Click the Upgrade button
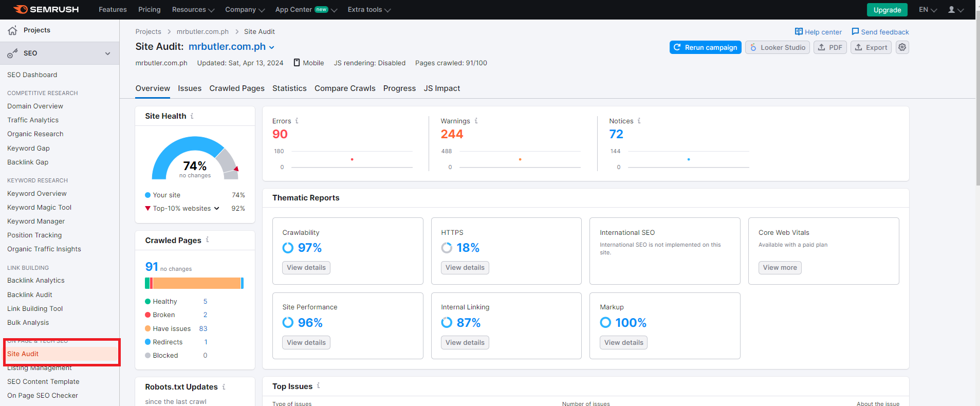Image resolution: width=980 pixels, height=406 pixels. [x=887, y=10]
